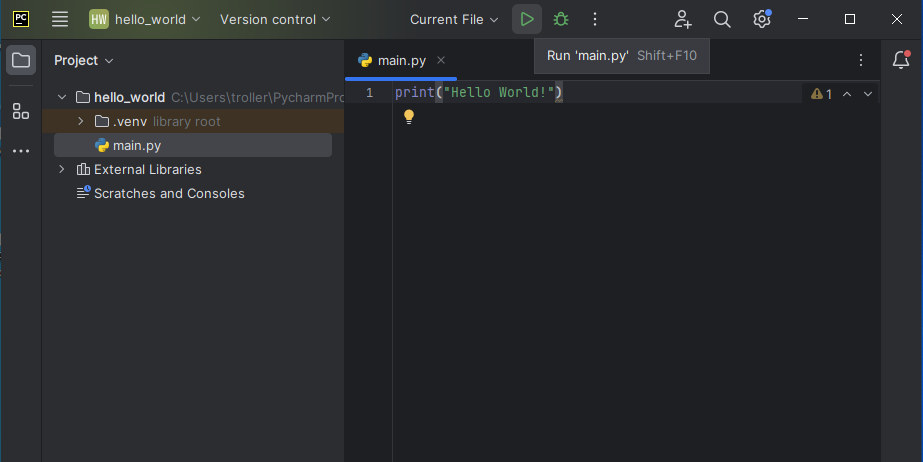Click the yellow intention light bulb

pyautogui.click(x=408, y=117)
